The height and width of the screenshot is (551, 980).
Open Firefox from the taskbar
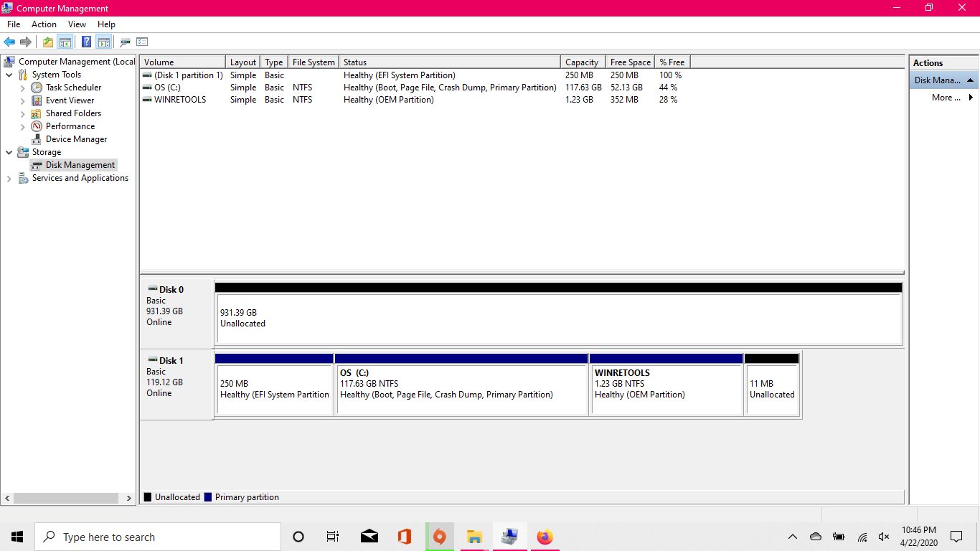click(x=545, y=537)
